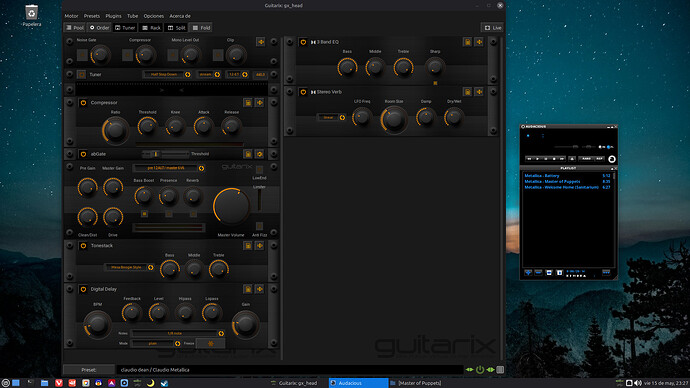
Task: Click the Tonestack arrow move icon
Action: pos(260,246)
